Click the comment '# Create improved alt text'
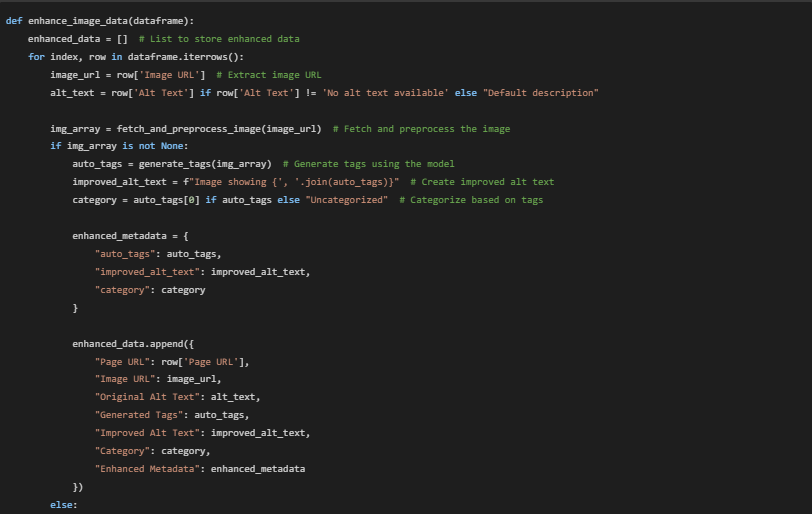The image size is (812, 514). (x=482, y=182)
